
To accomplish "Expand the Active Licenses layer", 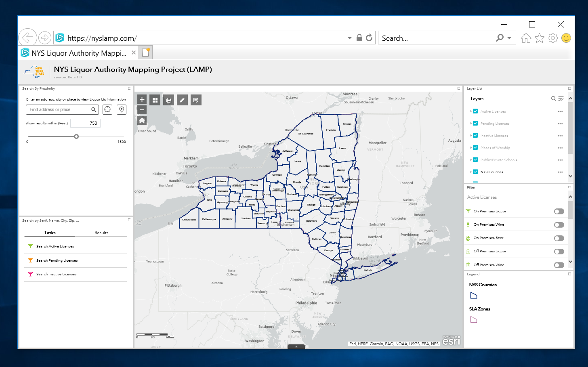I will coord(471,111).
